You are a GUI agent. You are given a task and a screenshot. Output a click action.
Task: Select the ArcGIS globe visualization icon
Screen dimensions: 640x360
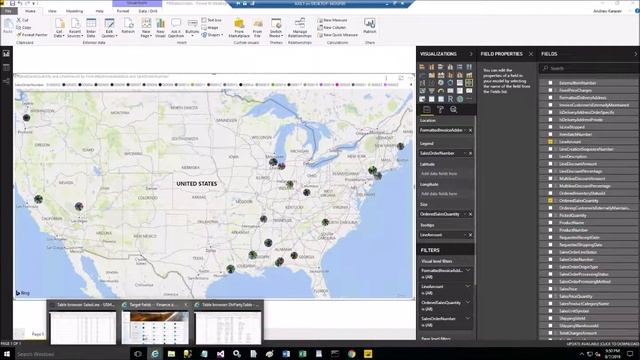tap(460, 99)
